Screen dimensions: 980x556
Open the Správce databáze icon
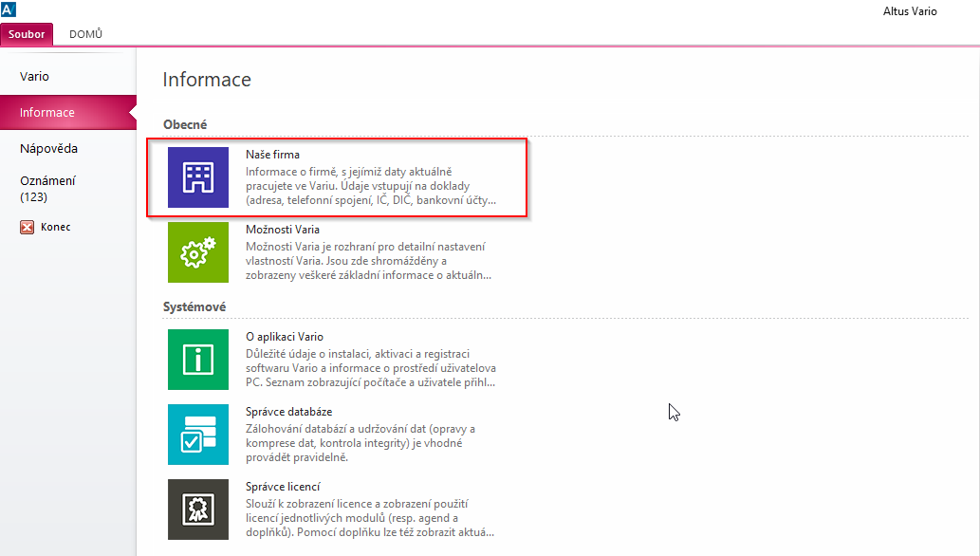pyautogui.click(x=198, y=435)
